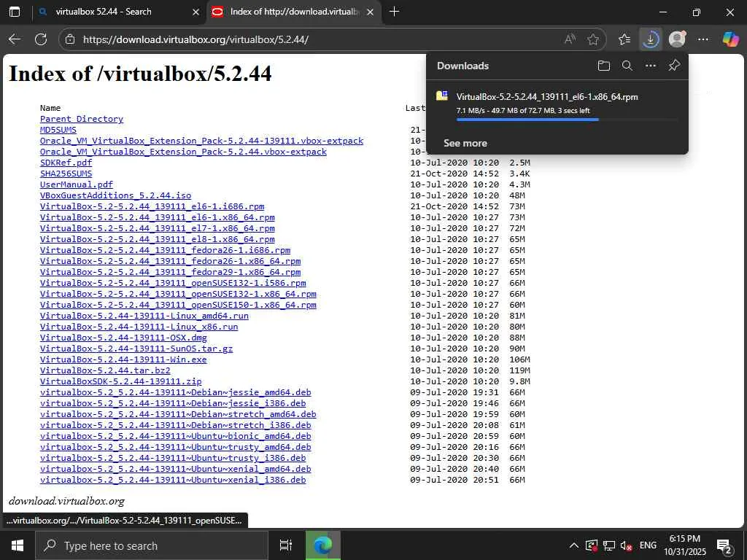The width and height of the screenshot is (747, 560).
Task: Open the SDKRef.pdf link
Action: (x=66, y=163)
